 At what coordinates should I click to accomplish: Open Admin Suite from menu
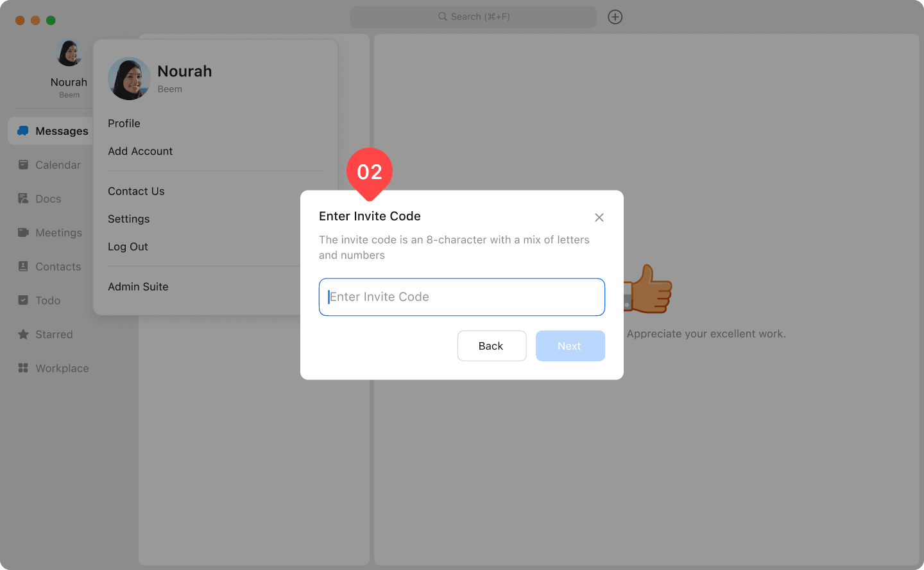tap(138, 287)
